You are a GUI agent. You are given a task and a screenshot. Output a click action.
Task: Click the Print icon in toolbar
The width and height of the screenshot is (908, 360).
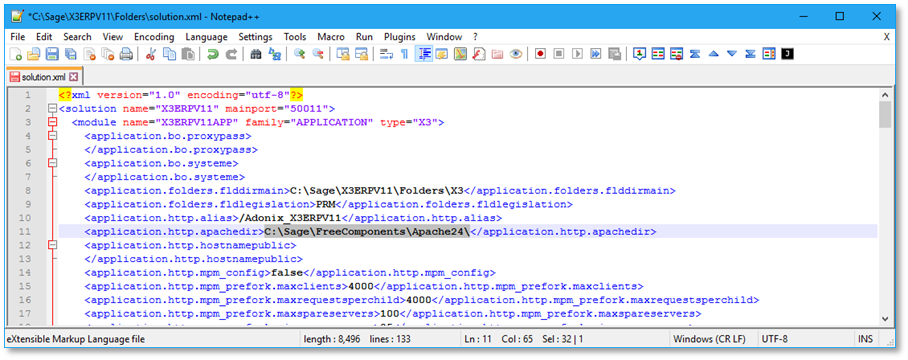coord(126,54)
